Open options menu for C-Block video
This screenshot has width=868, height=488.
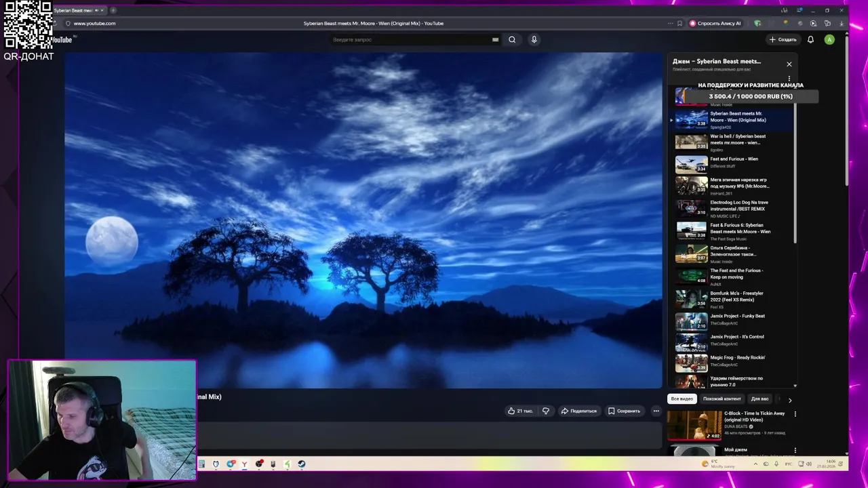pyautogui.click(x=795, y=413)
